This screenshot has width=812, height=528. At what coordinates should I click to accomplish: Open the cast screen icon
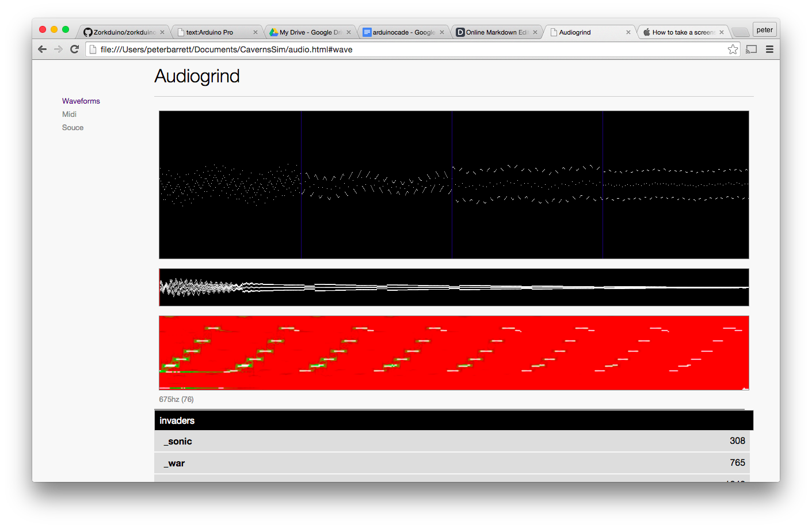coord(751,50)
